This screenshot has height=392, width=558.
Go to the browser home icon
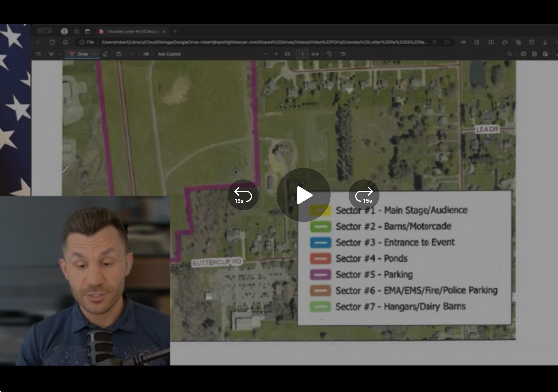(65, 42)
